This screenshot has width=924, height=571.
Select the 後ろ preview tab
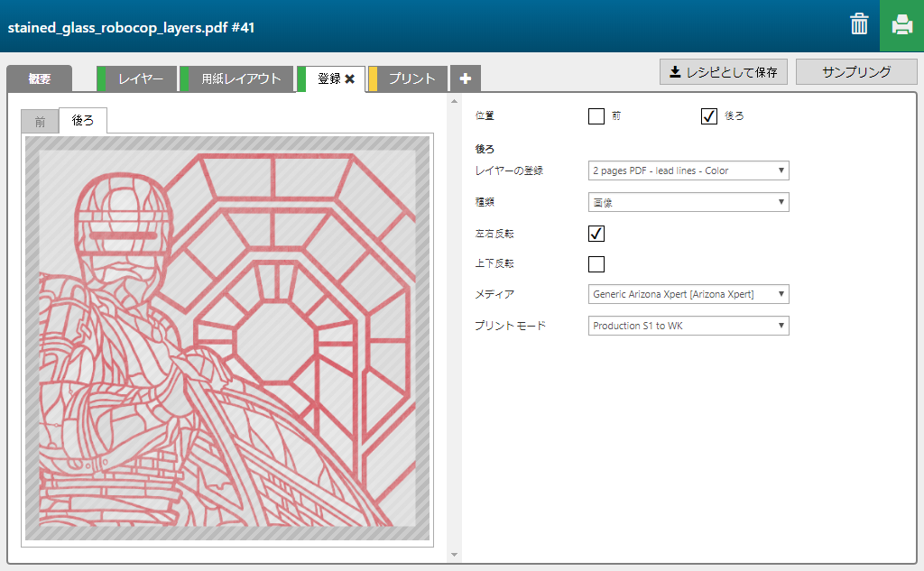click(x=82, y=120)
